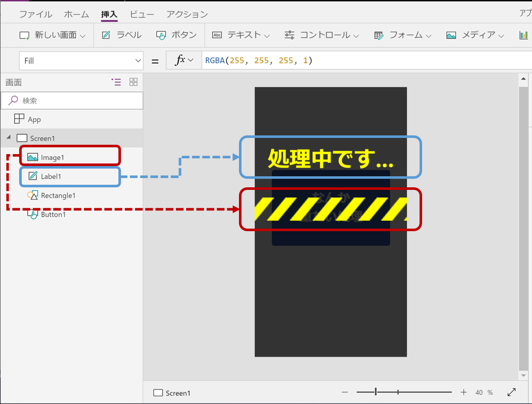Switch to the ビュー (View) ribbon tab
The width and height of the screenshot is (532, 404).
(142, 14)
